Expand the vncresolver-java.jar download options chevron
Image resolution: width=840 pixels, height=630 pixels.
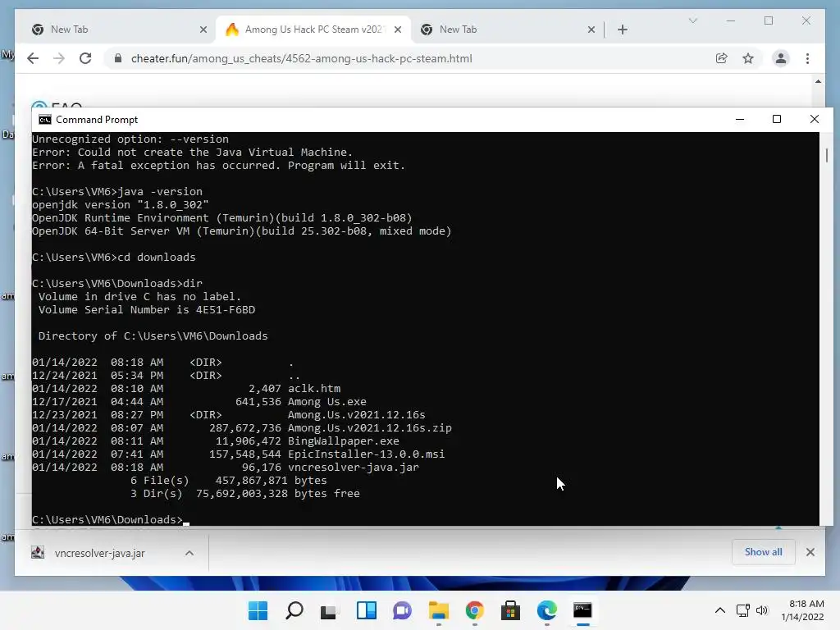pos(189,553)
